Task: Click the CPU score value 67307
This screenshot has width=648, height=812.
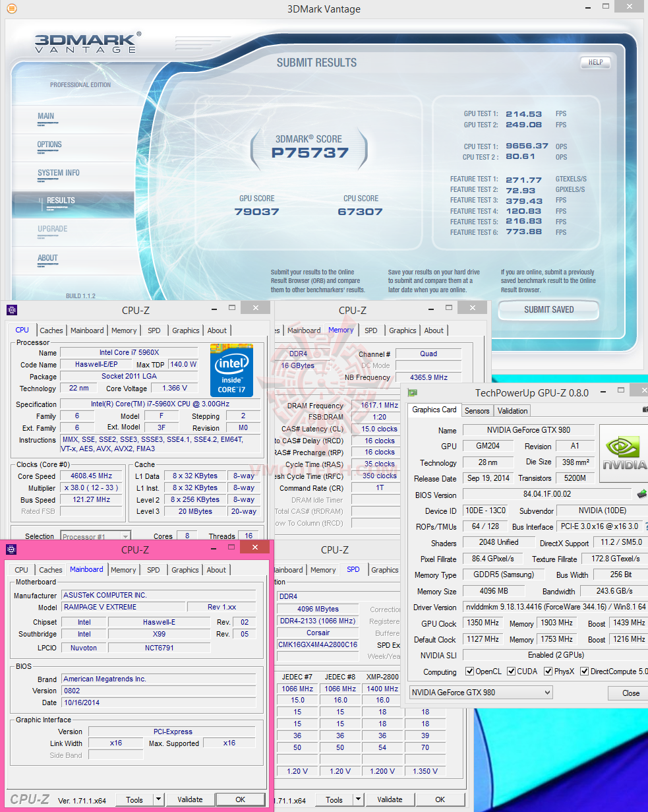Action: [361, 212]
